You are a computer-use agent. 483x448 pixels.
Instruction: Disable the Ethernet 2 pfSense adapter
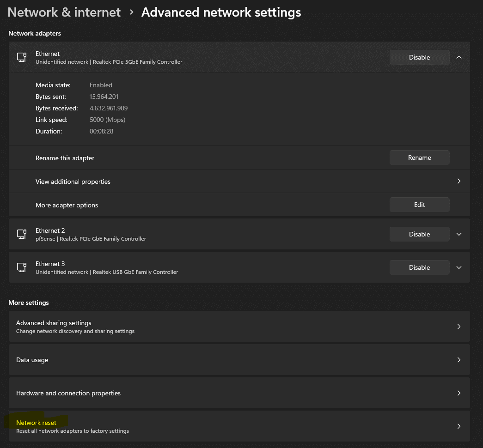419,234
